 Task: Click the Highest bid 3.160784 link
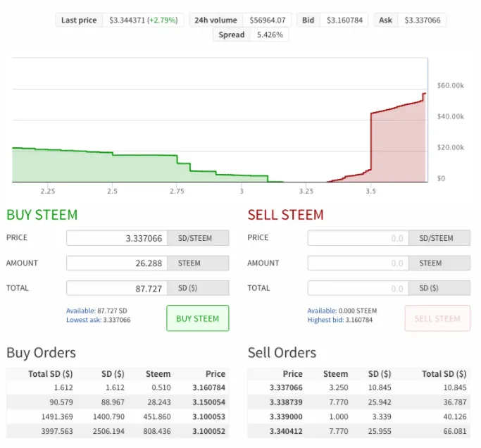[340, 320]
